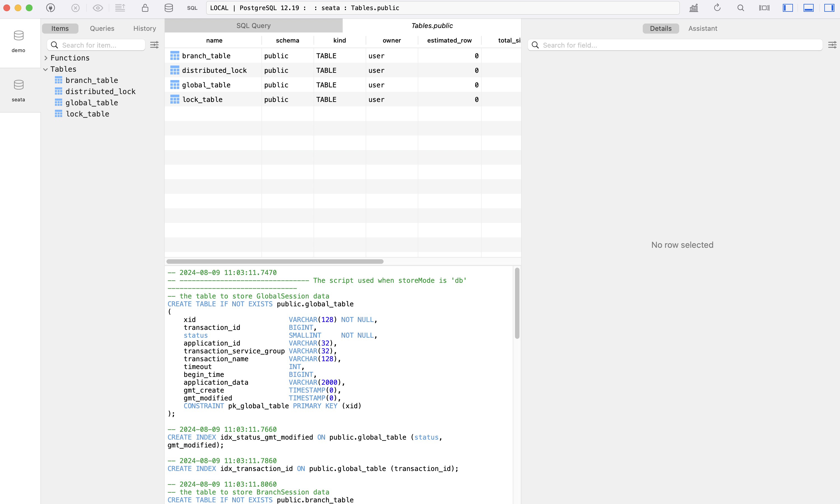Click the connection plug icon in toolbar
840x504 pixels.
pos(51,8)
